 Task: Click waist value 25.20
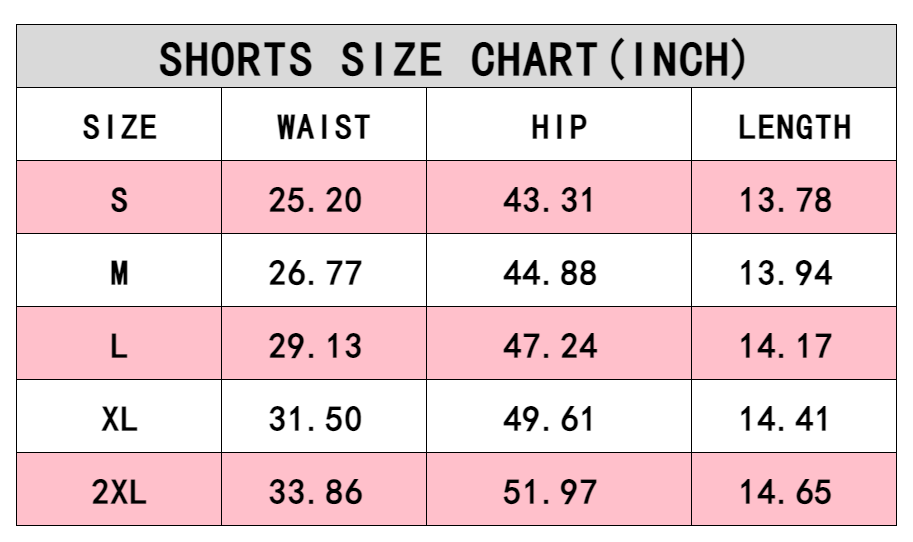pyautogui.click(x=315, y=200)
